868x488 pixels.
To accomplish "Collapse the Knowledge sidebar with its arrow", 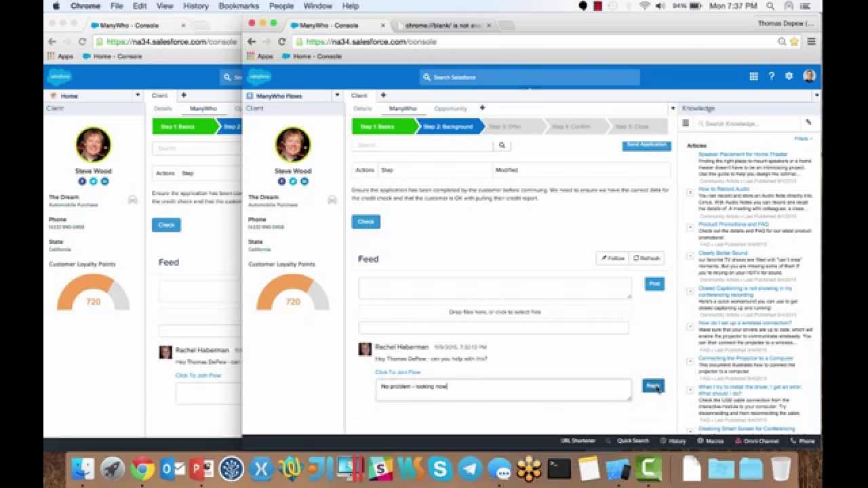I will 673,108.
